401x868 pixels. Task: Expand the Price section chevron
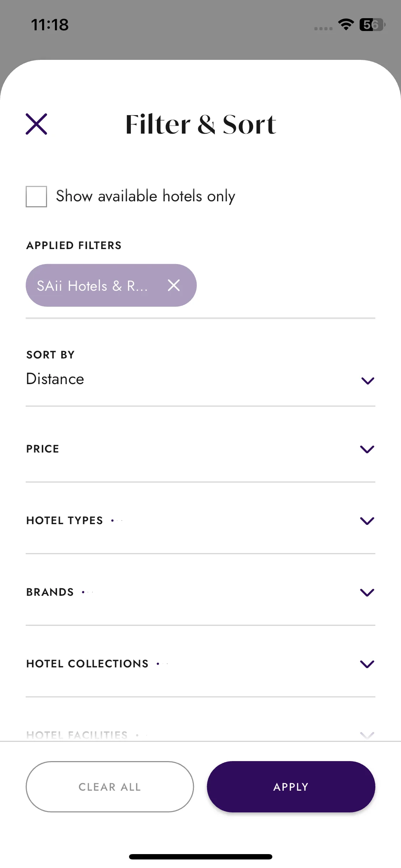367,449
